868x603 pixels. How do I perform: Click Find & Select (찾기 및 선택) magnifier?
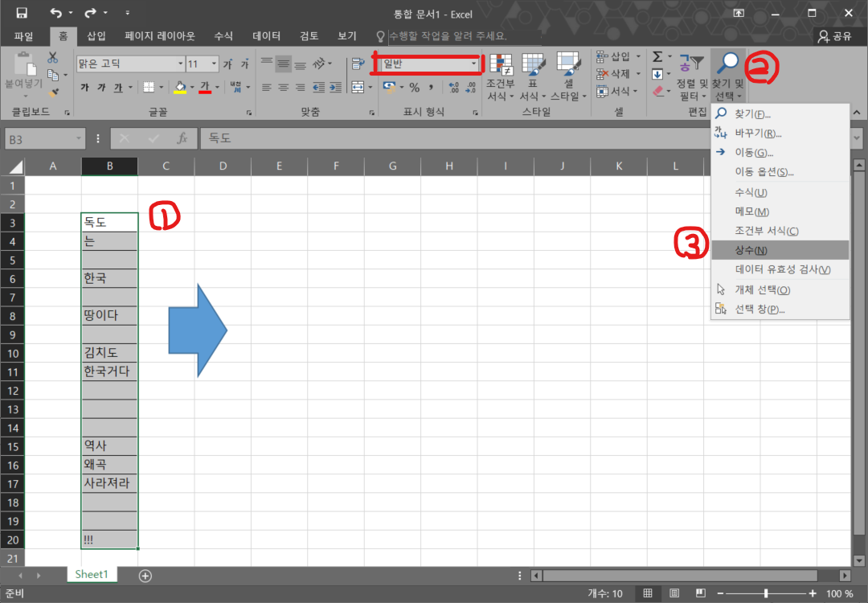[x=727, y=64]
